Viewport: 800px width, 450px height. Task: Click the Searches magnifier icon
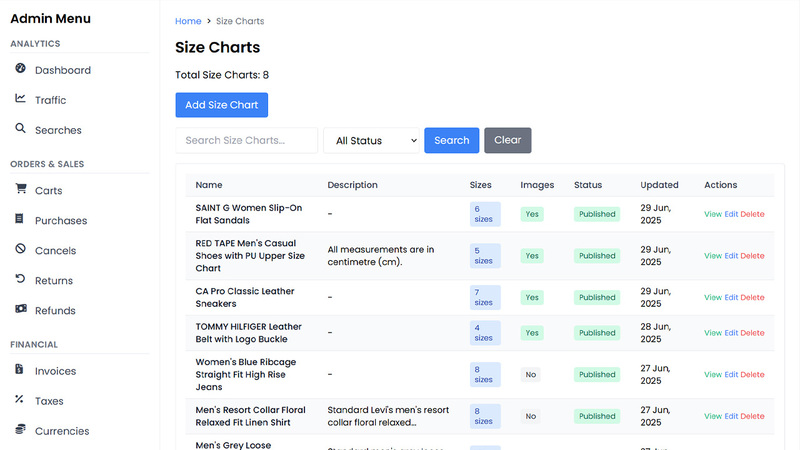coord(20,128)
